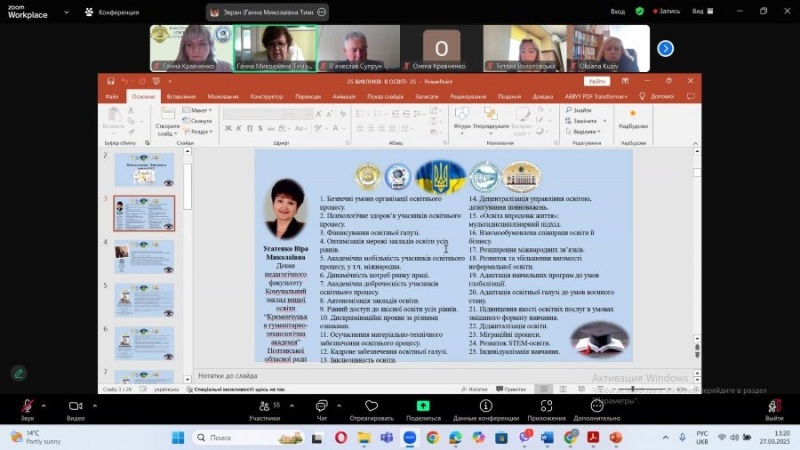The width and height of the screenshot is (800, 450).
Task: Leave meeting using the Выйти button
Action: pos(773,406)
